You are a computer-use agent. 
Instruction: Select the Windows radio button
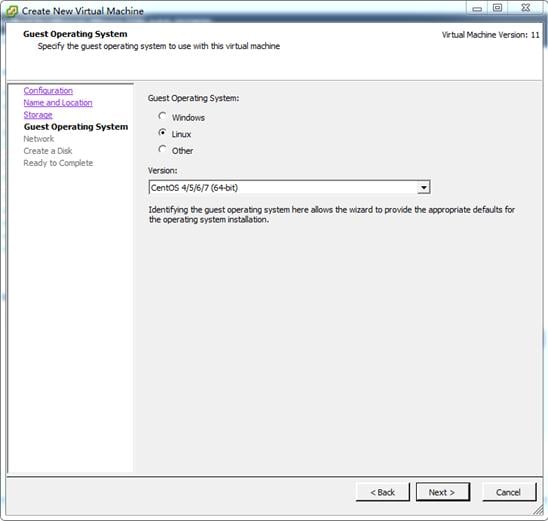162,116
